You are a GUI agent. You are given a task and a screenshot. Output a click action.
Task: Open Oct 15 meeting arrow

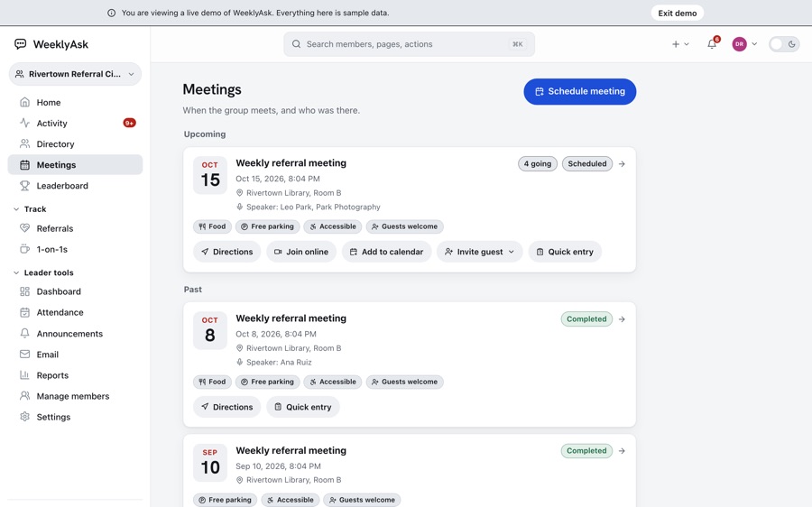(x=622, y=163)
